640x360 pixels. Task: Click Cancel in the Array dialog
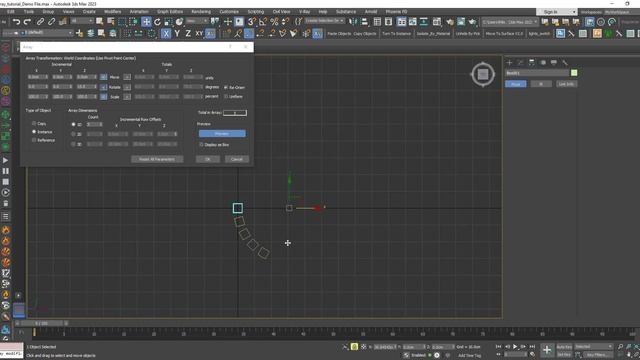pyautogui.click(x=237, y=159)
